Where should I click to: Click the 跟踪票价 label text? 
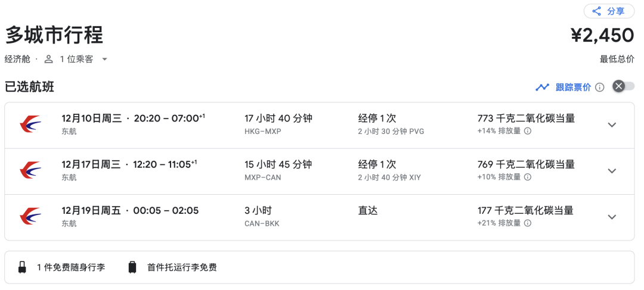pos(573,87)
